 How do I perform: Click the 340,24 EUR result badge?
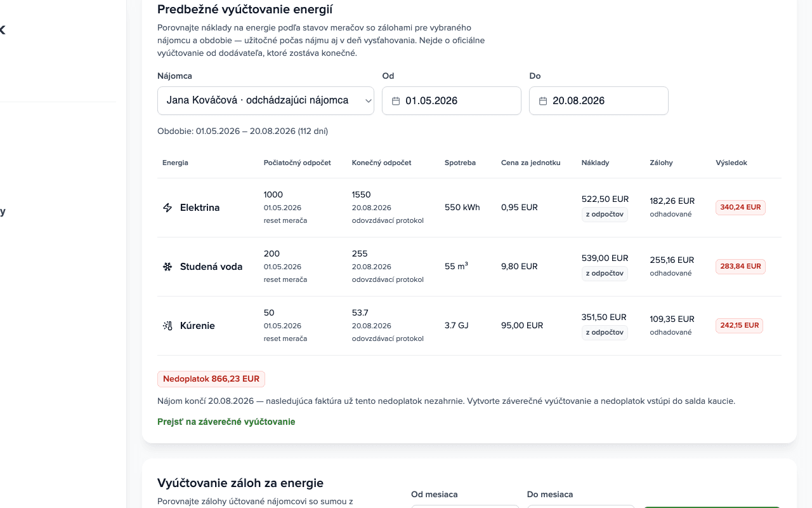pos(740,208)
